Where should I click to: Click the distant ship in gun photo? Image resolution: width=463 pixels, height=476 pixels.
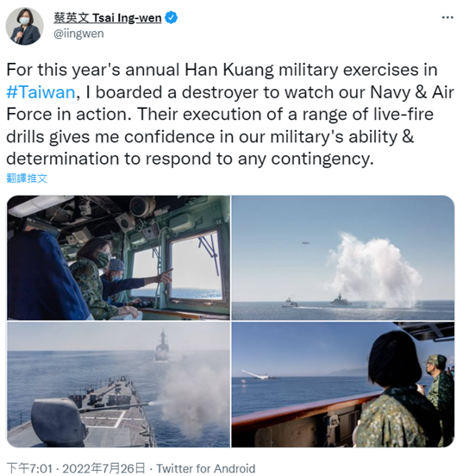(x=162, y=345)
